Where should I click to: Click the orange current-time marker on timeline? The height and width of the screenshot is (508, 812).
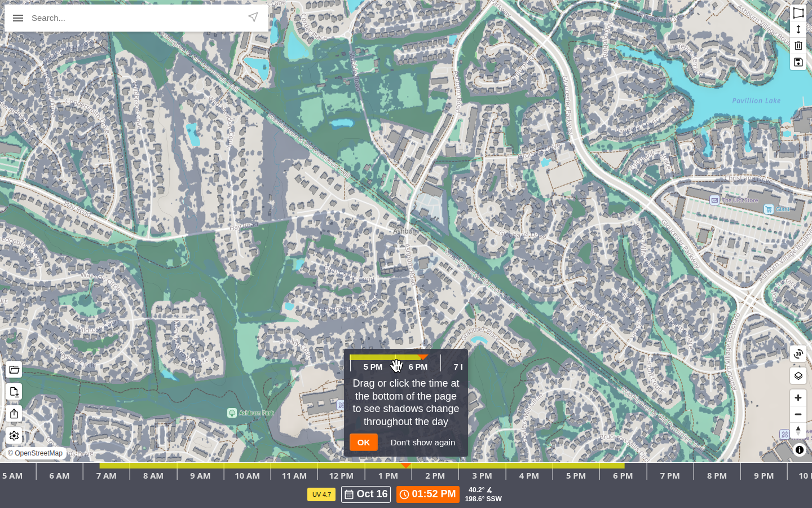[x=405, y=466]
